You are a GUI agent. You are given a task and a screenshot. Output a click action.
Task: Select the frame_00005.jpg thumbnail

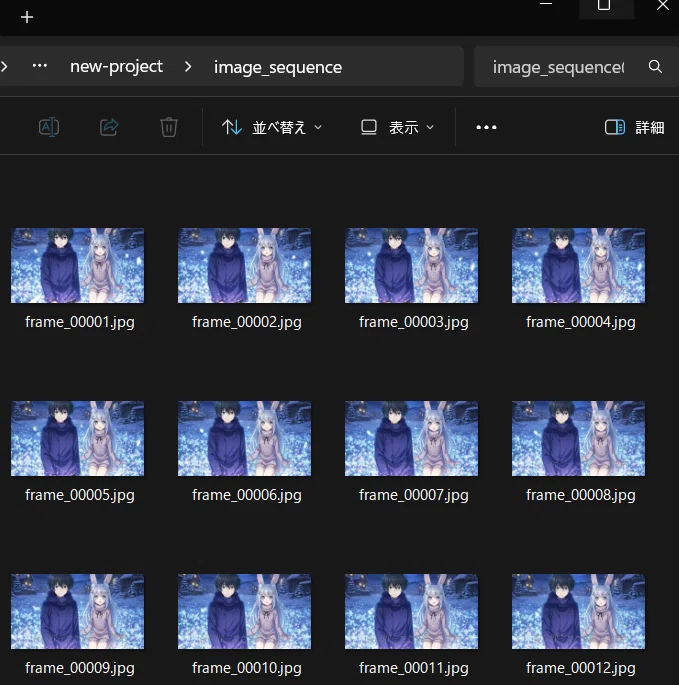(x=77, y=438)
